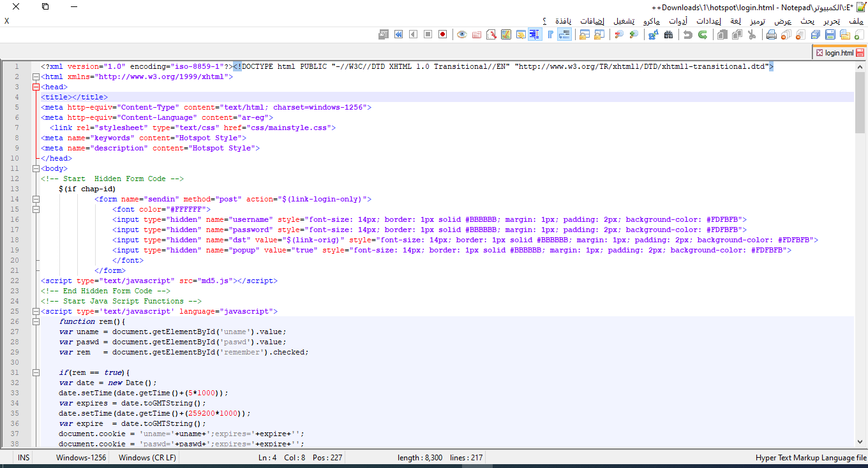The width and height of the screenshot is (868, 468).
Task: Open the ماكرو (Macro) menu
Action: [652, 21]
